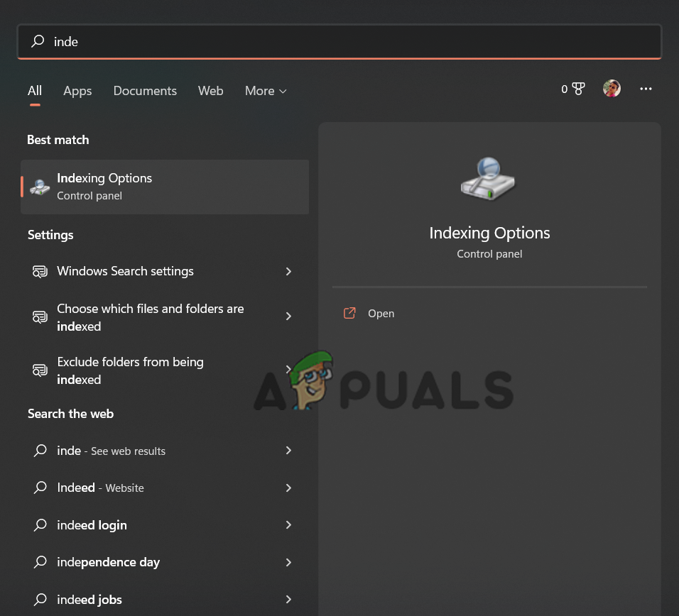
Task: Select 'Exclude folders from being indexed' setting
Action: (x=130, y=370)
